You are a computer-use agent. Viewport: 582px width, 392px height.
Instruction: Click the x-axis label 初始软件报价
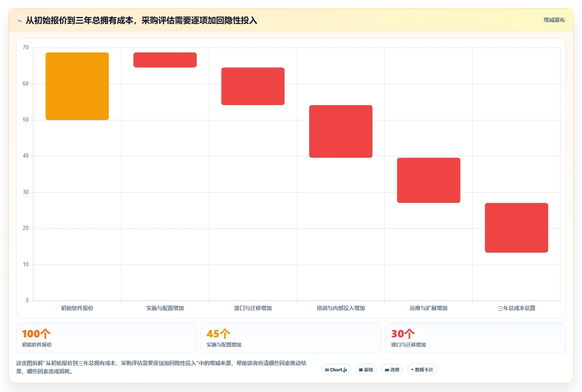[x=77, y=308]
